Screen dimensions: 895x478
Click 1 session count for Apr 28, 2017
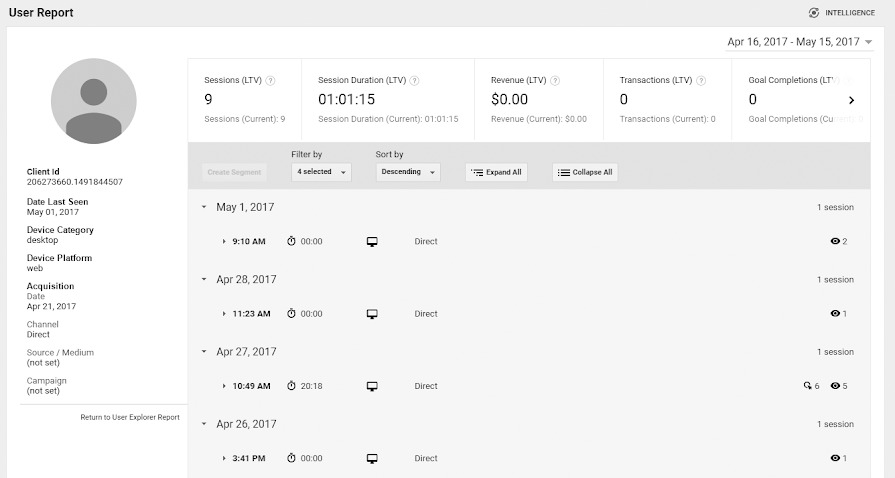835,279
